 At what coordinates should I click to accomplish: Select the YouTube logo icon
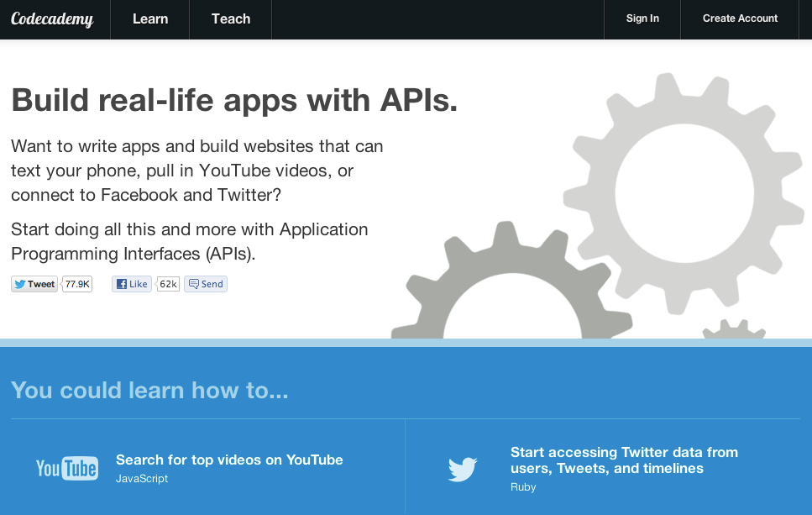(x=66, y=467)
